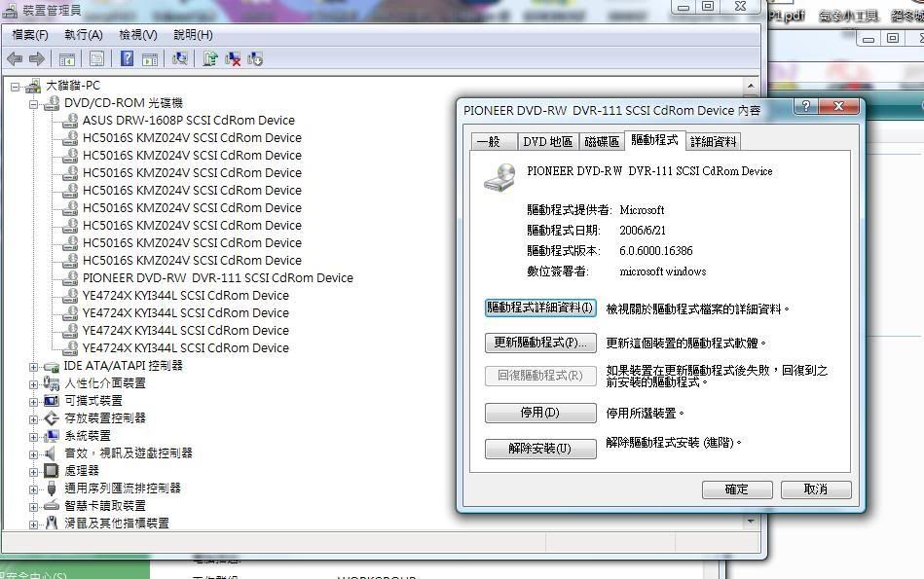Screen dimensions: 924x579
Task: Click the mouse icon beside 滑鼠及其他指標裝置
Action: pyautogui.click(x=52, y=523)
